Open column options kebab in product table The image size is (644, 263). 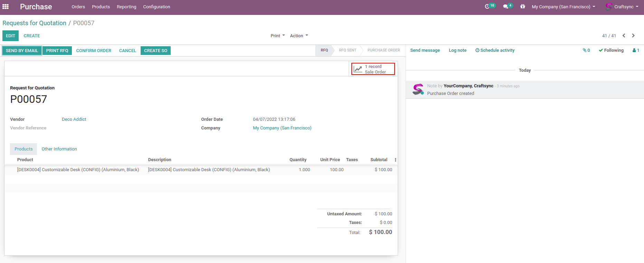395,160
